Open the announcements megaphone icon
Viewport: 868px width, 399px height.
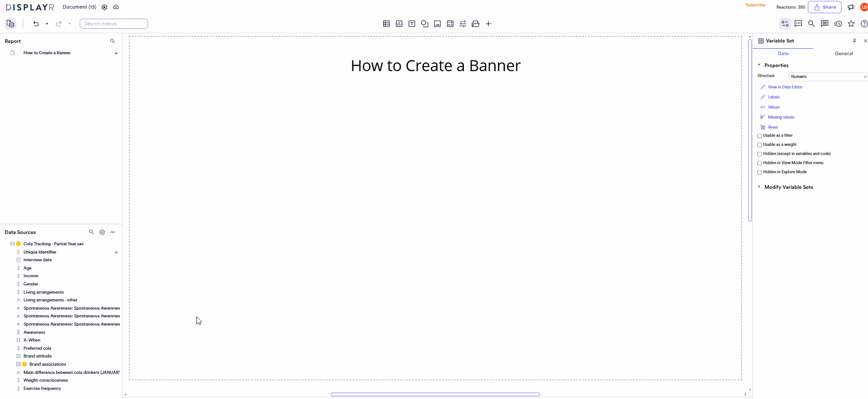851,7
